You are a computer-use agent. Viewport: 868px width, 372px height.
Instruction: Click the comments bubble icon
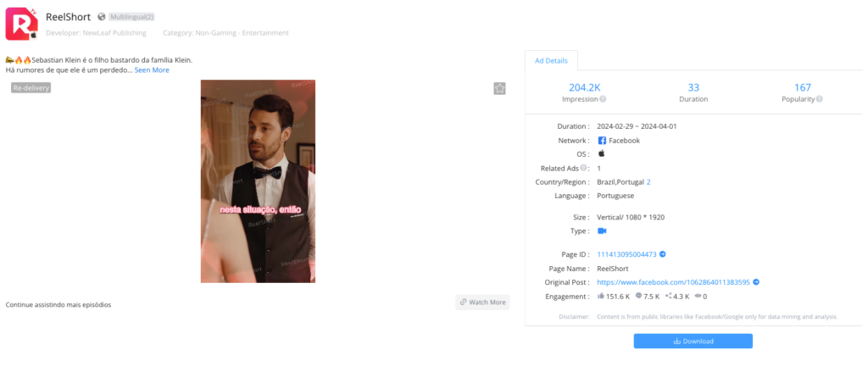pyautogui.click(x=638, y=297)
